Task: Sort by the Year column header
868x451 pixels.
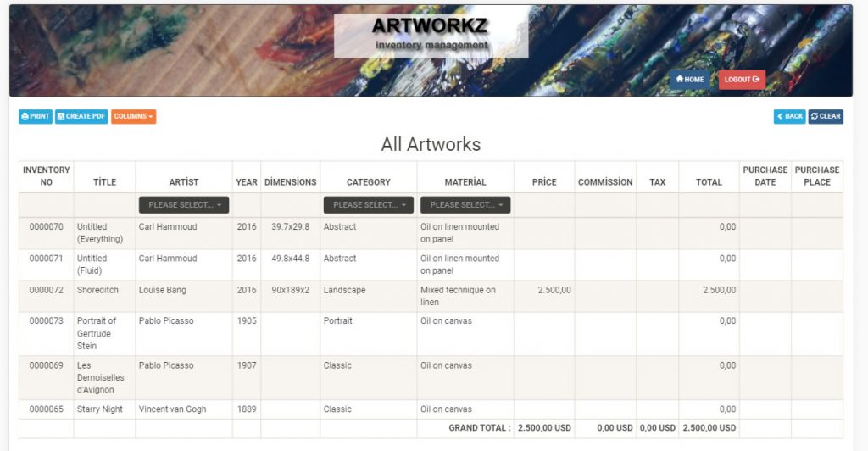Action: click(x=247, y=182)
